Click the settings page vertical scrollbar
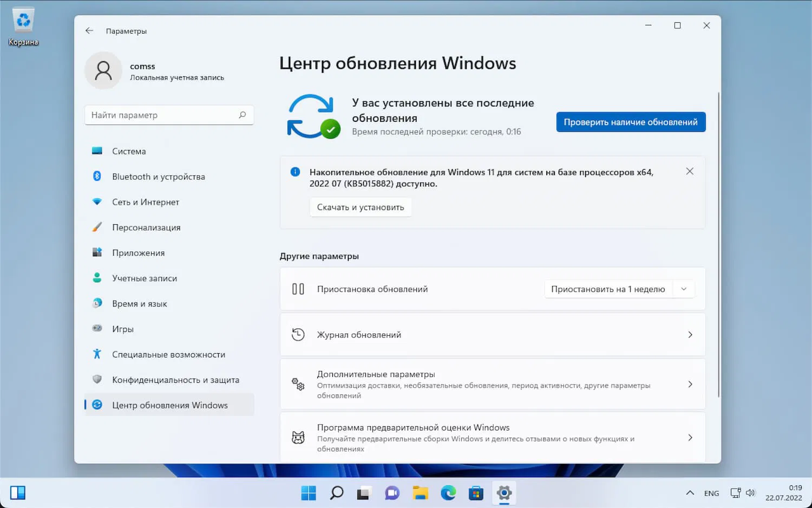812x508 pixels. click(718, 245)
